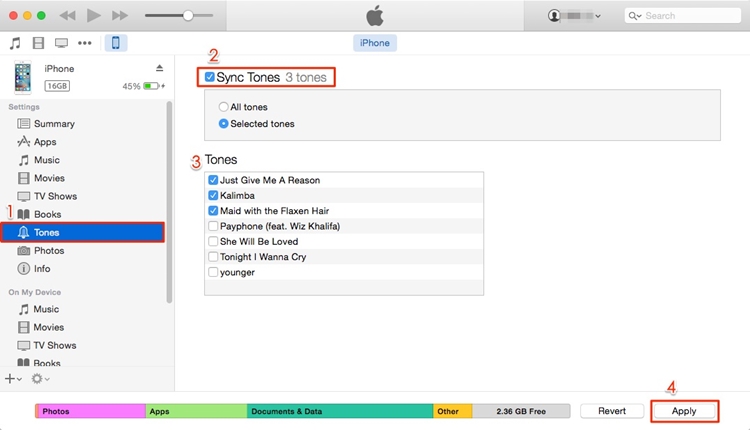Select Tones in the Settings sidebar
Viewport: 750px width, 430px height.
click(83, 232)
